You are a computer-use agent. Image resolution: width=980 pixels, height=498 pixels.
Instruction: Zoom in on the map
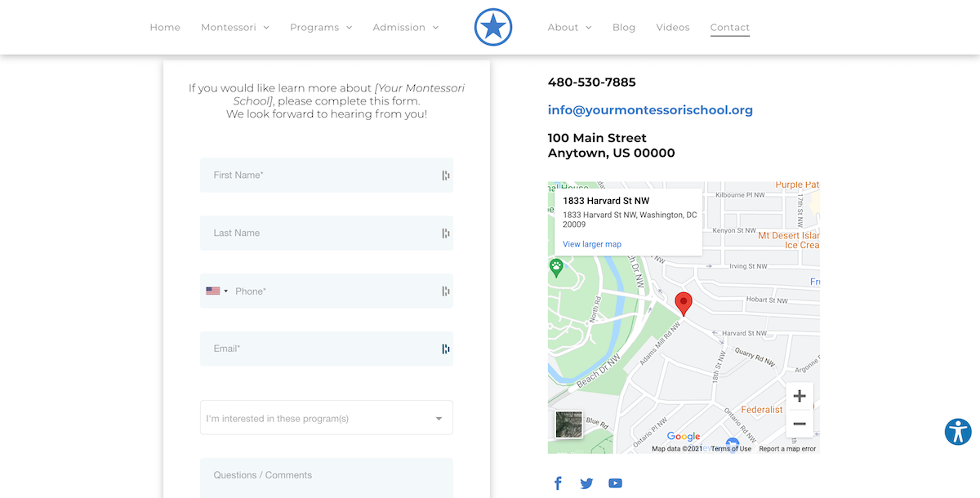tap(800, 396)
